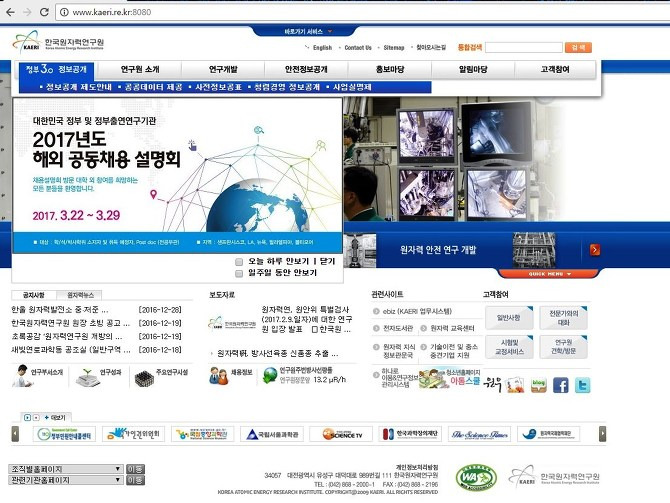Click the orange arrow next to 원자력 안전 연구 개발
This screenshot has width=670, height=503.
coord(595,250)
